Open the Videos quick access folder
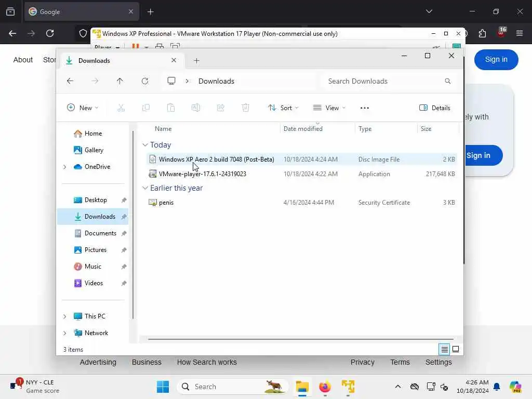Viewport: 532px width, 399px height. coord(92,283)
